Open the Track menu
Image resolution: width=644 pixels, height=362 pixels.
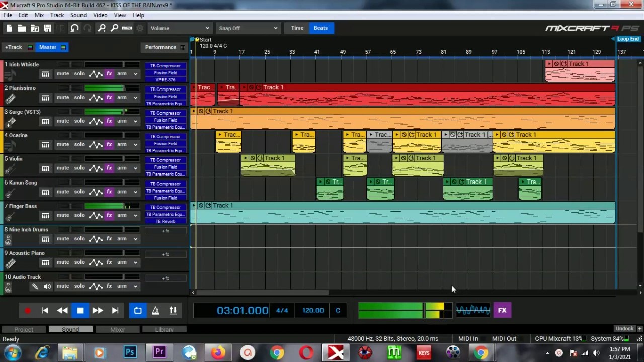pyautogui.click(x=57, y=15)
